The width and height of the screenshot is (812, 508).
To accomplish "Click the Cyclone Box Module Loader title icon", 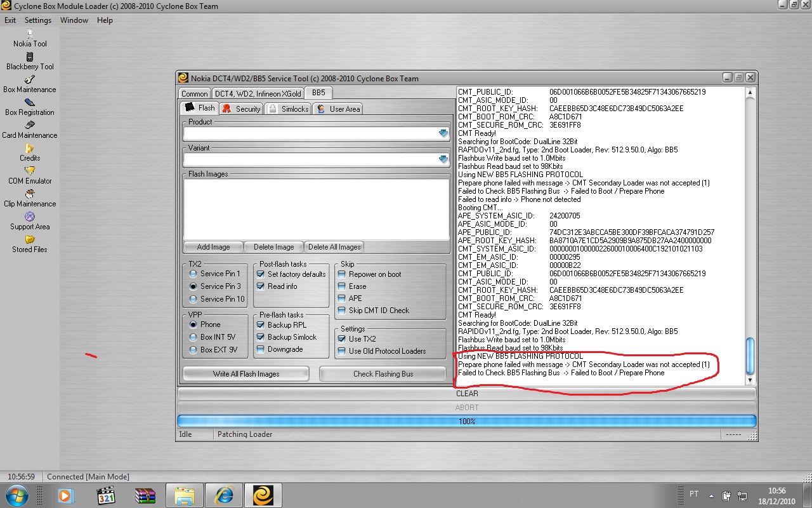I will coord(6,6).
